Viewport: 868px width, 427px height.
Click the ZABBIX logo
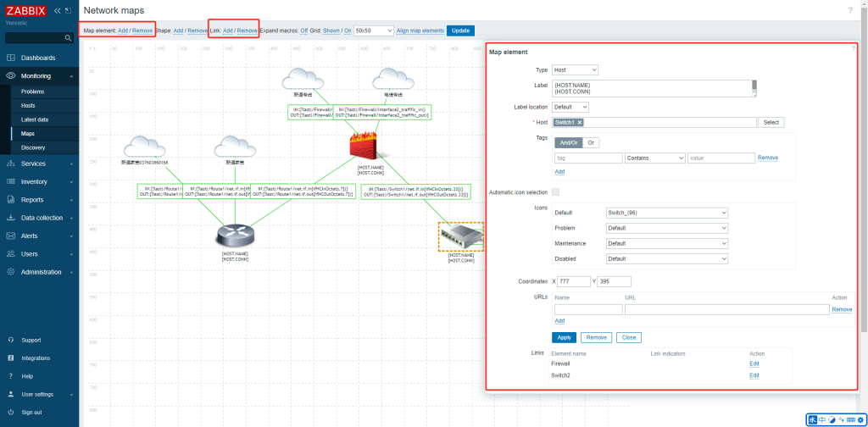[25, 10]
